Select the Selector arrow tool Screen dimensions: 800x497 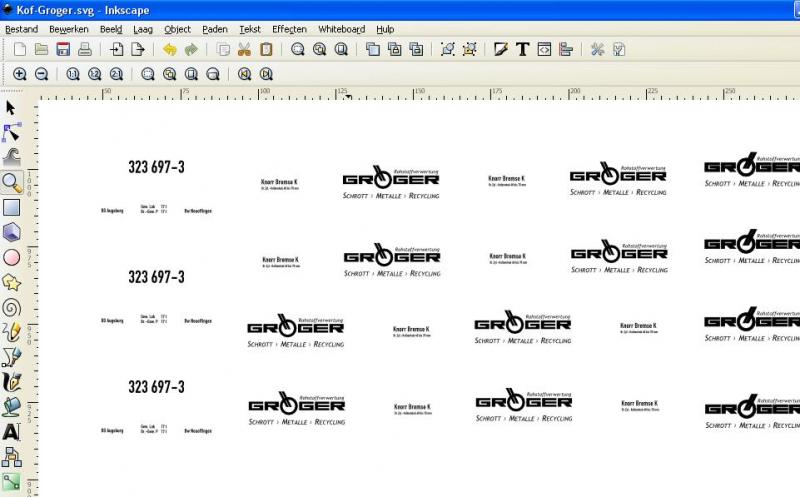pos(11,108)
